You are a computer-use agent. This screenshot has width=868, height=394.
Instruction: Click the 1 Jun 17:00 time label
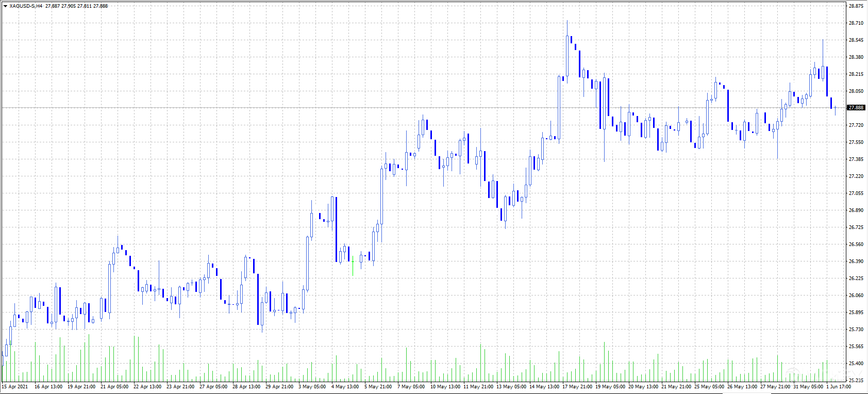(839, 387)
